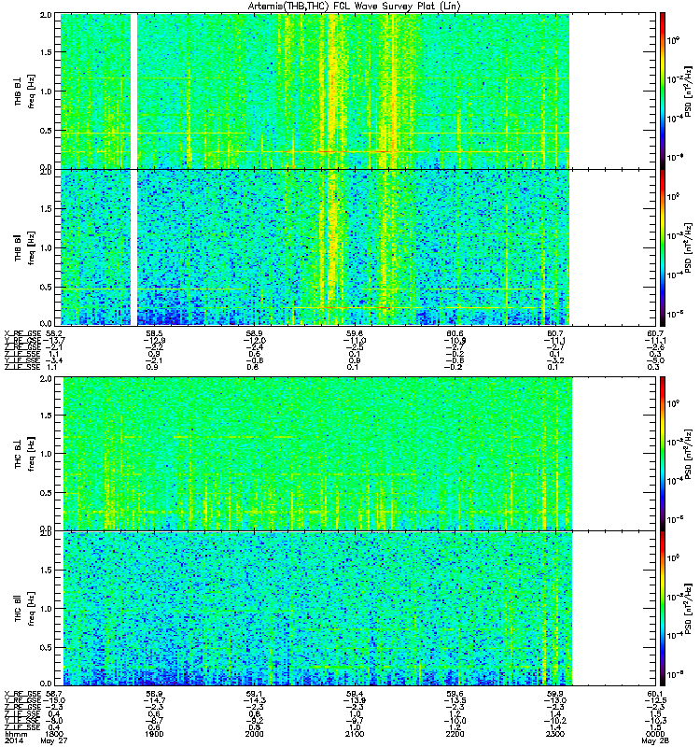Click the white data gap in the THB B-parallel spectrogram
Viewport: 700px width, 747px height.
click(x=133, y=247)
